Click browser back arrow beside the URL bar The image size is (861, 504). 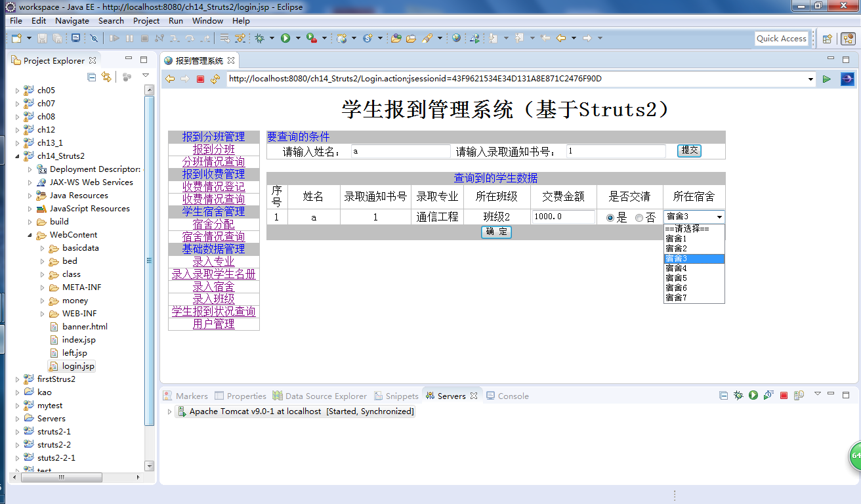point(169,79)
